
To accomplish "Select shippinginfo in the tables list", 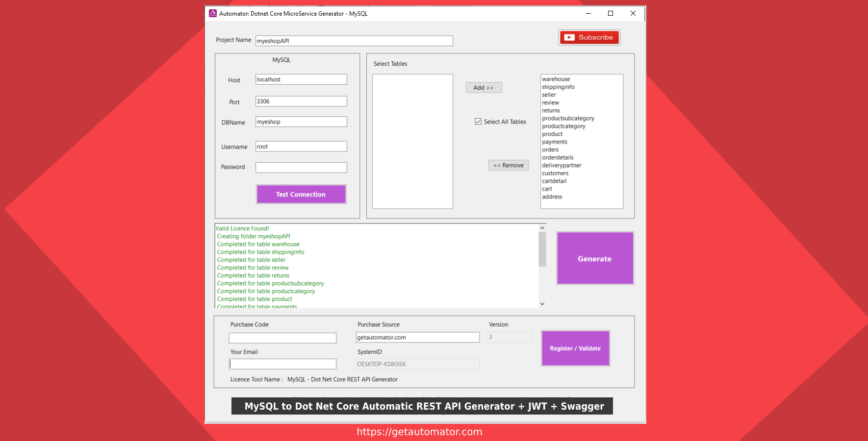I will [x=558, y=87].
